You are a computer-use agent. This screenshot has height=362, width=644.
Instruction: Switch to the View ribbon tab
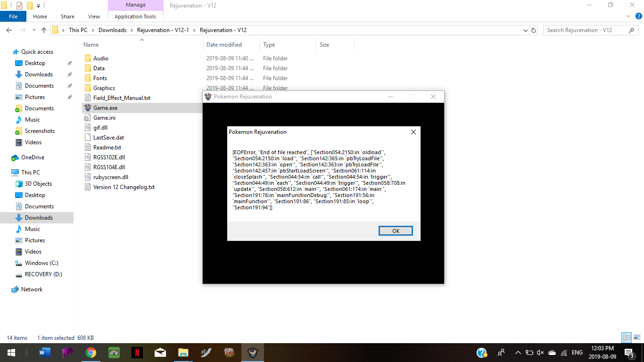coord(94,16)
